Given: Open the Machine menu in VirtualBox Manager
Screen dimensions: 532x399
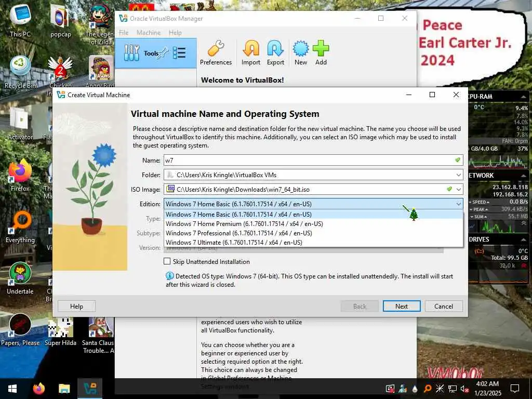Looking at the screenshot, I should (149, 33).
